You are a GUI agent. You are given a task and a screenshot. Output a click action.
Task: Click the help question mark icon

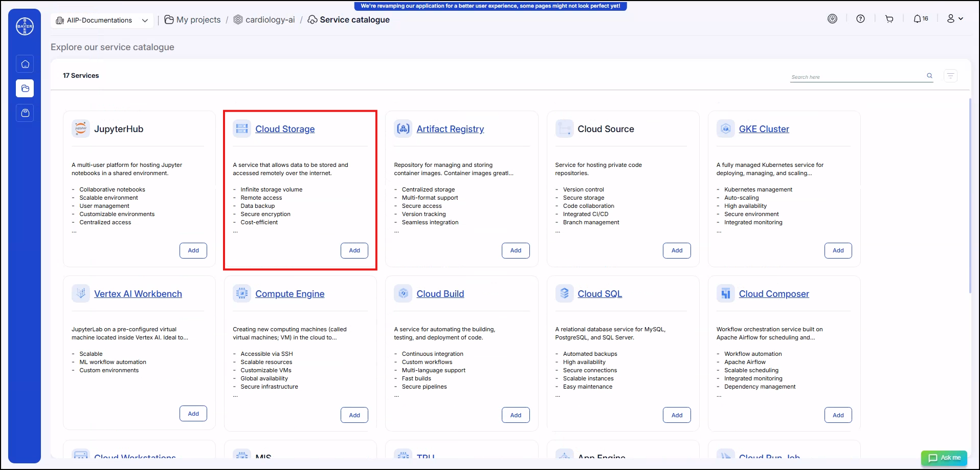pos(861,19)
